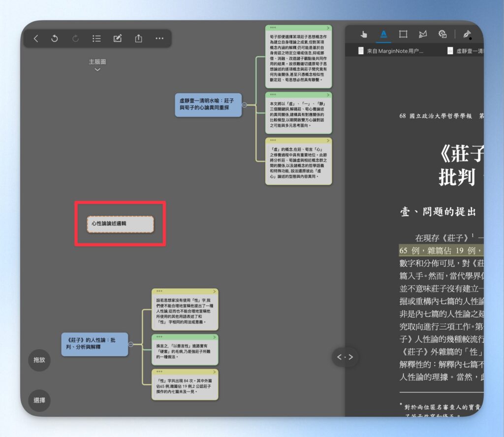Redo the last undone action
504x437 pixels.
pos(75,38)
